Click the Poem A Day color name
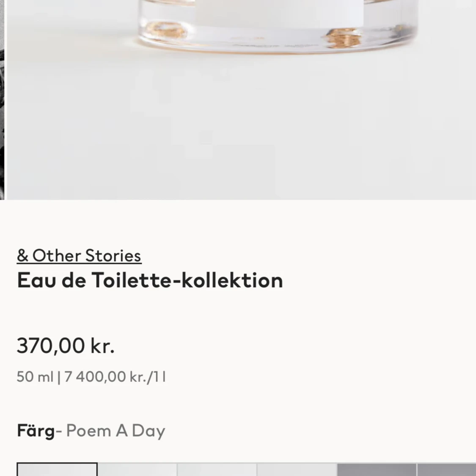476x476 pixels. pyautogui.click(x=116, y=431)
